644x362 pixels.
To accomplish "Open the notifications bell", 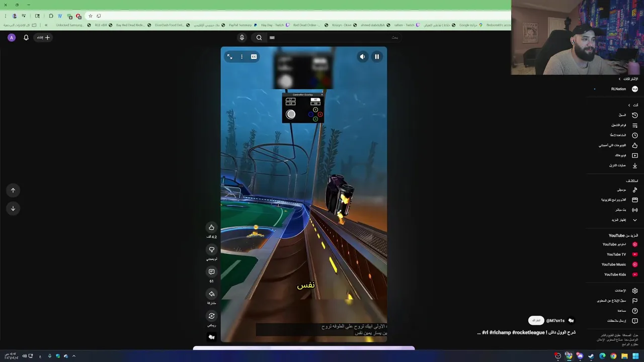I will (26, 37).
